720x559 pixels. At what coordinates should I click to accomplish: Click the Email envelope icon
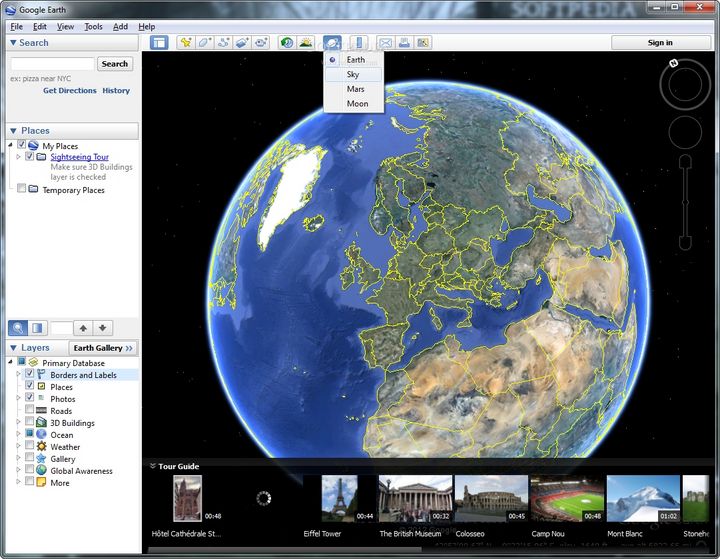click(386, 43)
